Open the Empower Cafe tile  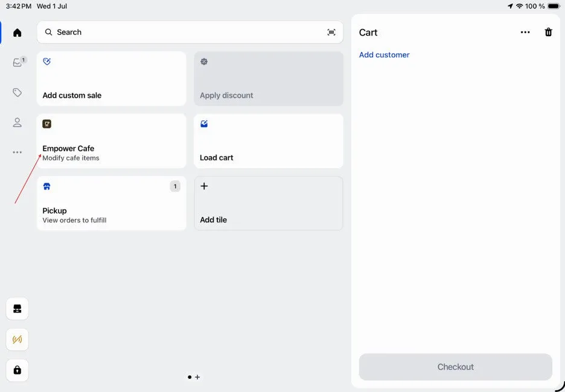pyautogui.click(x=111, y=141)
